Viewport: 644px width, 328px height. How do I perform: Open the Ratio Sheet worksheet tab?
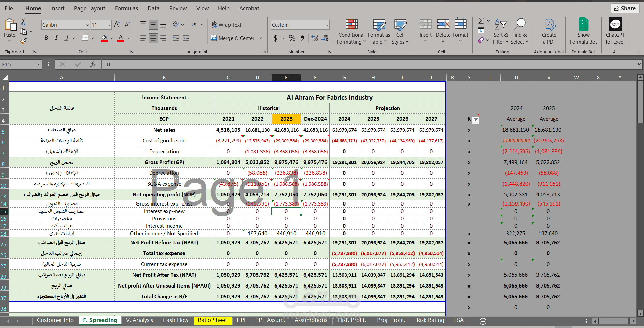pos(213,320)
